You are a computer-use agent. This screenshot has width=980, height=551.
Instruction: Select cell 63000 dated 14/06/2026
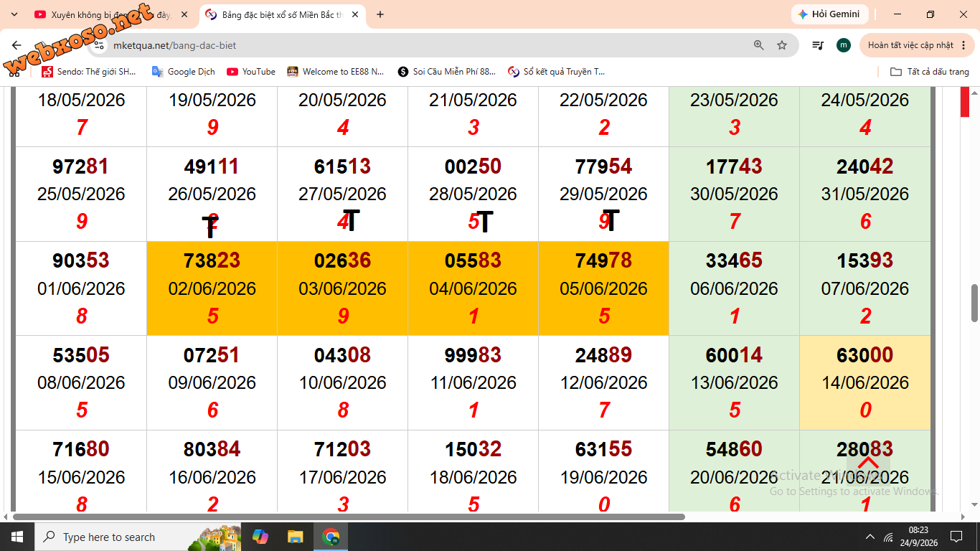click(865, 382)
